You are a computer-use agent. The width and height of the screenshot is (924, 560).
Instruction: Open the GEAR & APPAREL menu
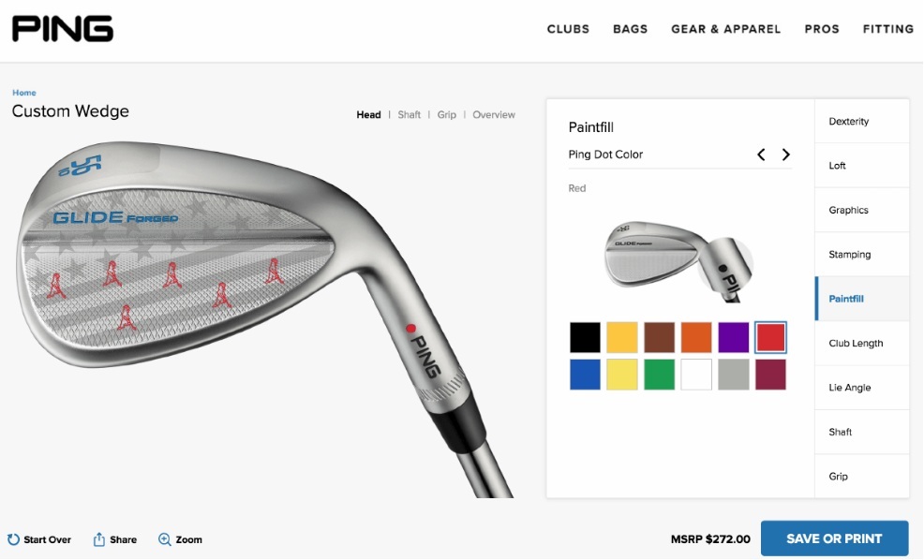point(726,29)
